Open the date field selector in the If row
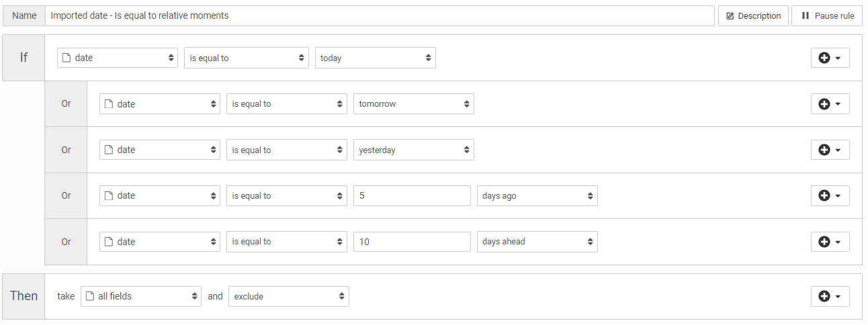 click(117, 58)
